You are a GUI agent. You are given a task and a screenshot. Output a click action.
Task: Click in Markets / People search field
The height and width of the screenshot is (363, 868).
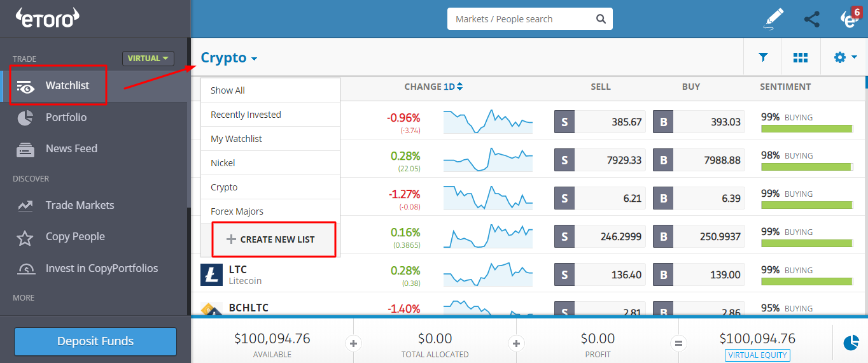[522, 19]
